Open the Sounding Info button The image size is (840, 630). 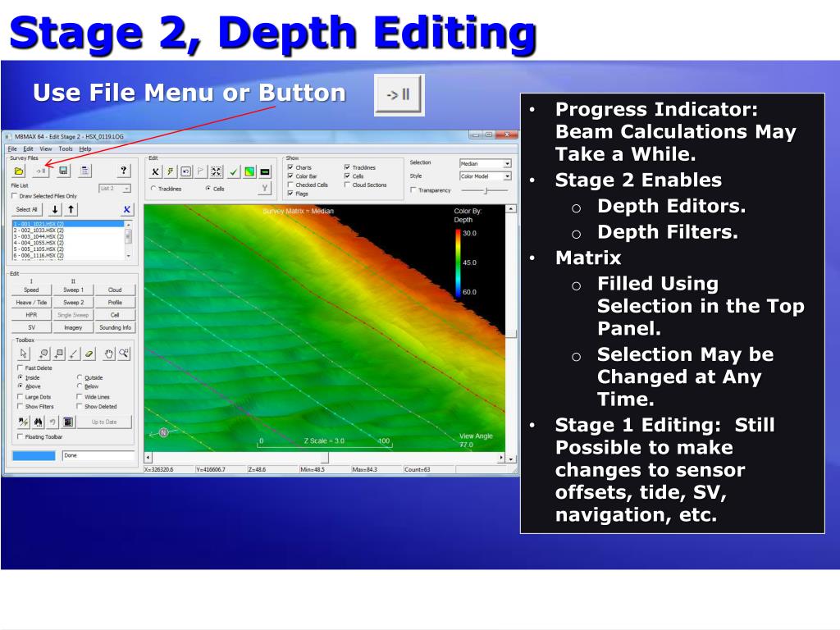coord(115,327)
